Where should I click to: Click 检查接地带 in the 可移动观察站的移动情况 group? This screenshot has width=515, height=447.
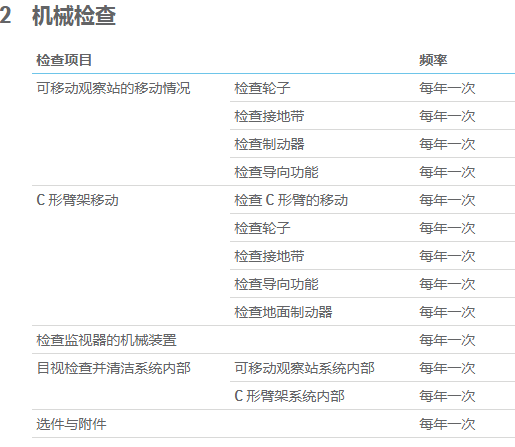[x=269, y=116]
